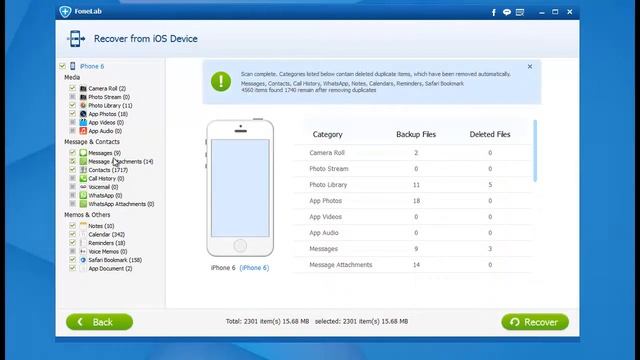Click the App Audio category icon

(83, 131)
